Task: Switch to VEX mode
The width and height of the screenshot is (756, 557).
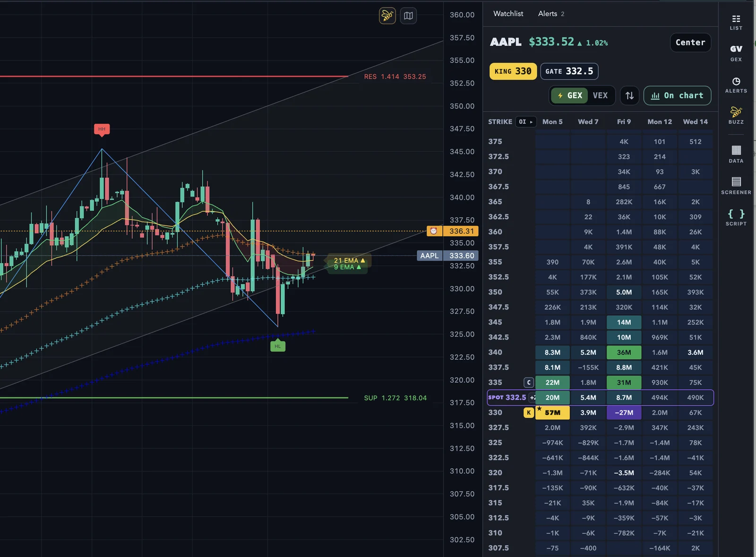Action: [600, 95]
